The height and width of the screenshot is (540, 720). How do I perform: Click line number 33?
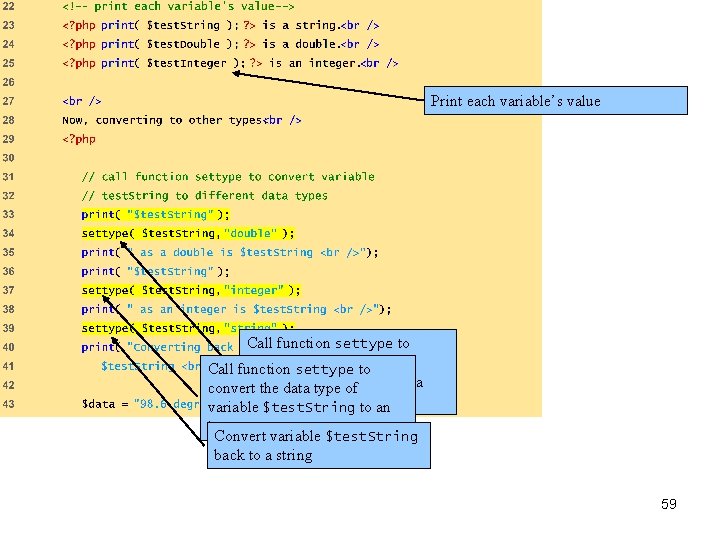click(8, 214)
